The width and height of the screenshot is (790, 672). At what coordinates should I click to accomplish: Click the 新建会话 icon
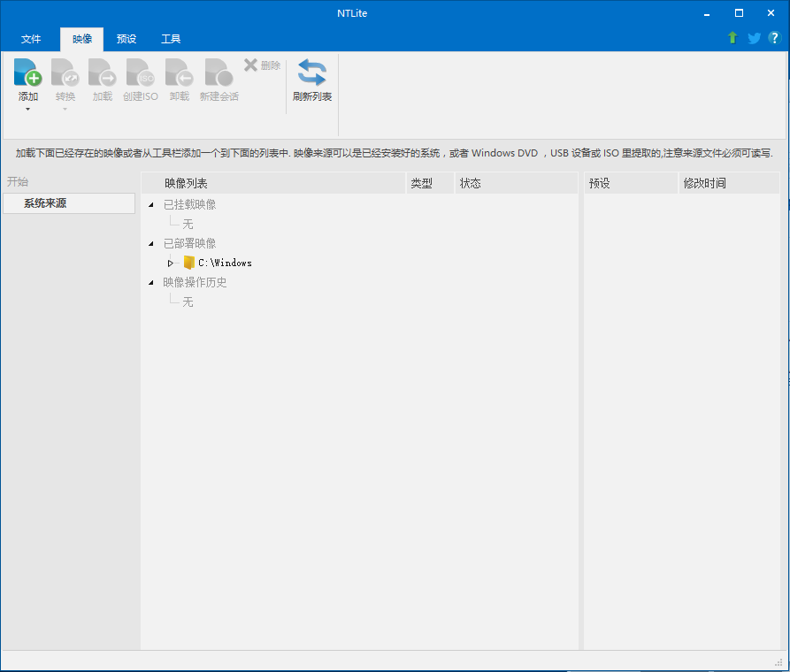click(219, 72)
